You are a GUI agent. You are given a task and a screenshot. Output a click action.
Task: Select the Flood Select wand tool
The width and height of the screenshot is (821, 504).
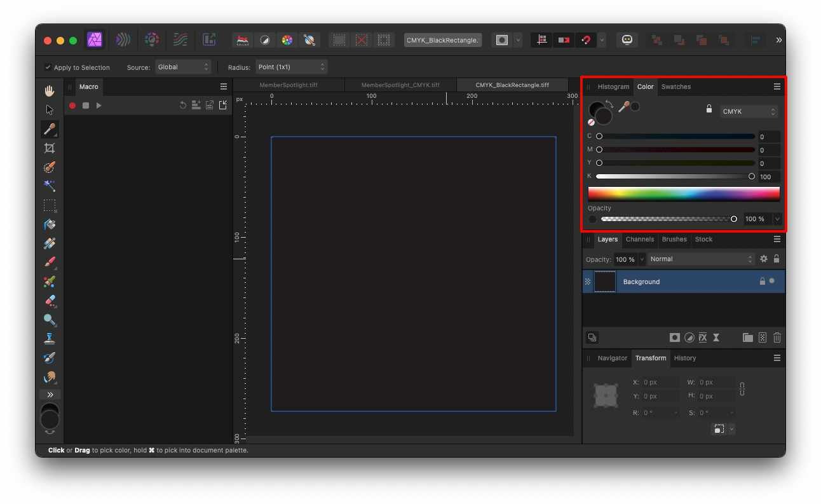(50, 186)
